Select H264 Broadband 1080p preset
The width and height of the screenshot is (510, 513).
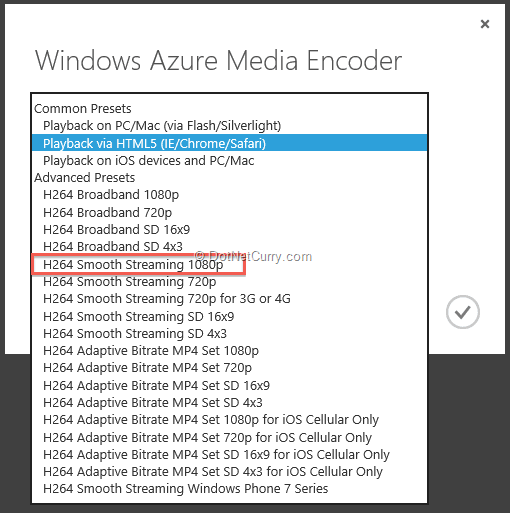229,195
